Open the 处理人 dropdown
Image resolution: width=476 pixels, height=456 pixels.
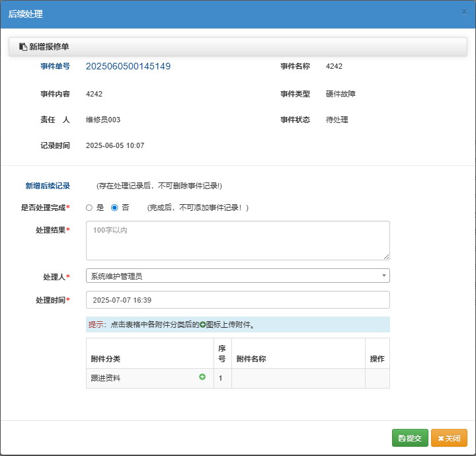pyautogui.click(x=238, y=276)
